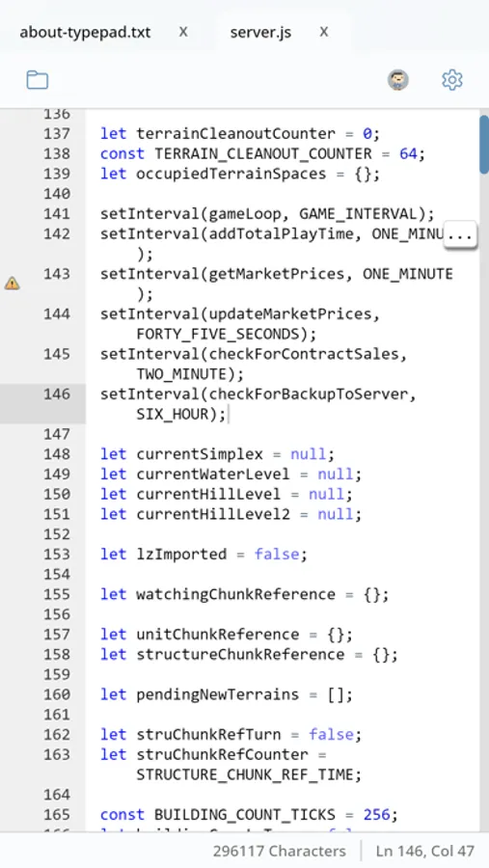Click lzImported variable name

pyautogui.click(x=181, y=555)
